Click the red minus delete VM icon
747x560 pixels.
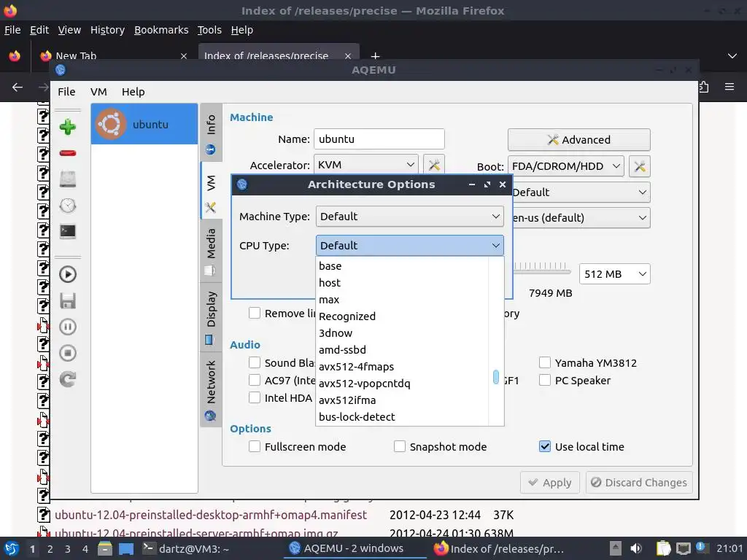(x=68, y=153)
